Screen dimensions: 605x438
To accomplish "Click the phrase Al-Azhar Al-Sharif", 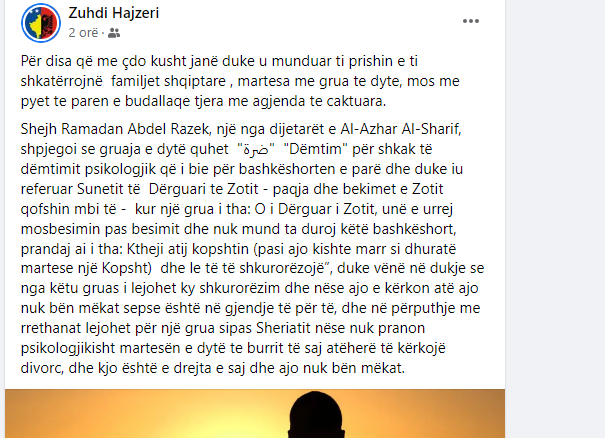I will coord(401,129).
